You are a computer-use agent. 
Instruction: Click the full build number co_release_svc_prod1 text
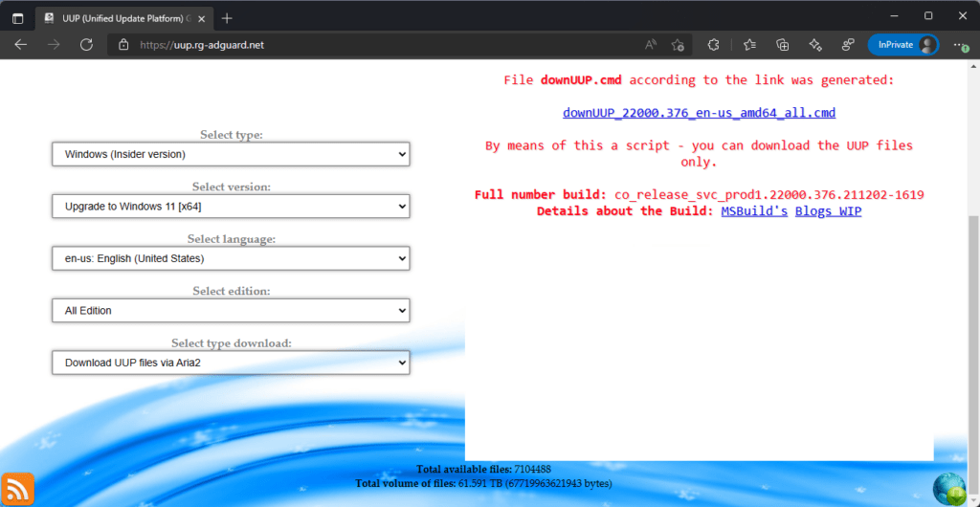click(768, 195)
